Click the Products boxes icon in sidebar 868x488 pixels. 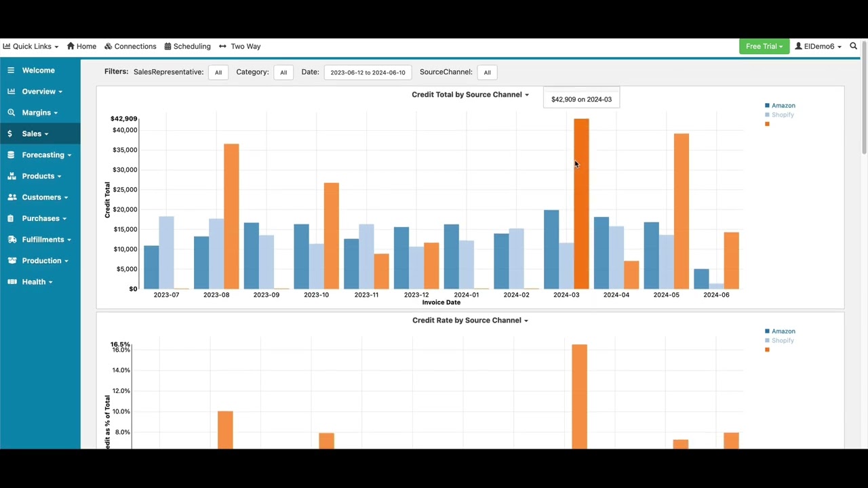pos(12,176)
